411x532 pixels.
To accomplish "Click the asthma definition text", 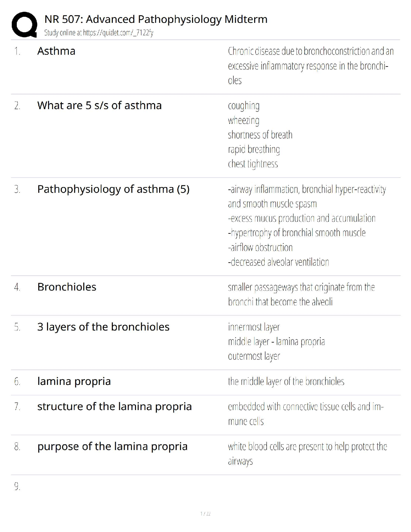I will click(311, 65).
